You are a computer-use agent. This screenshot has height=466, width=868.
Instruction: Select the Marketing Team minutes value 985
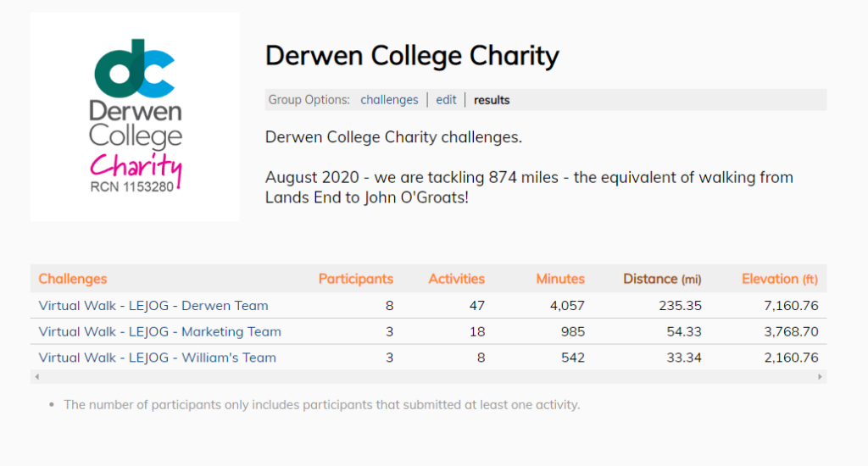point(572,331)
